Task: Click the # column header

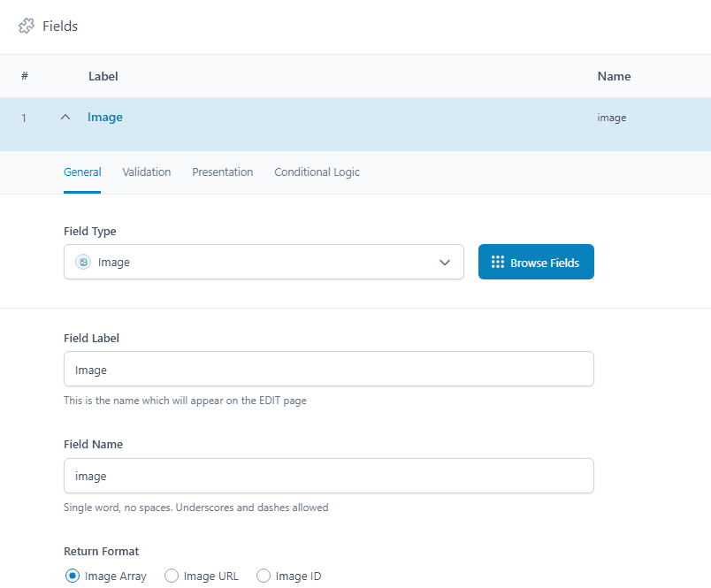Action: coord(25,76)
